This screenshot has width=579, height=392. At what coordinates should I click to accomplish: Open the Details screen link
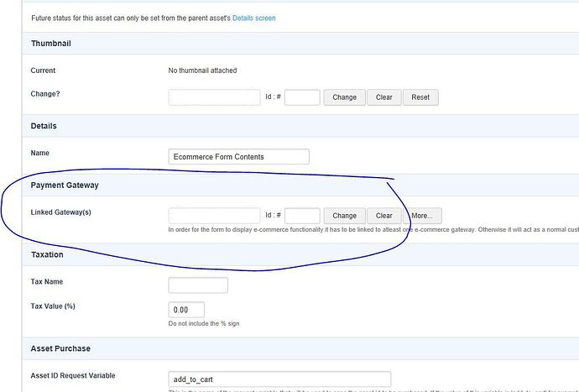pyautogui.click(x=253, y=18)
